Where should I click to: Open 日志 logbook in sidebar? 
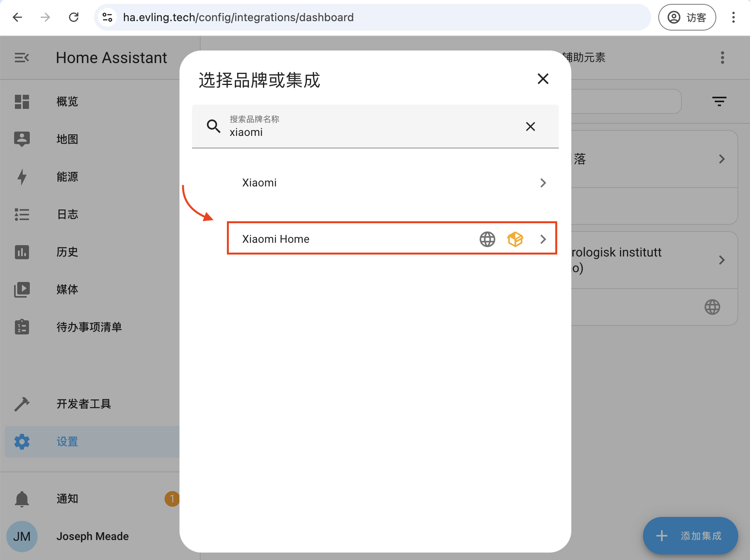92,214
